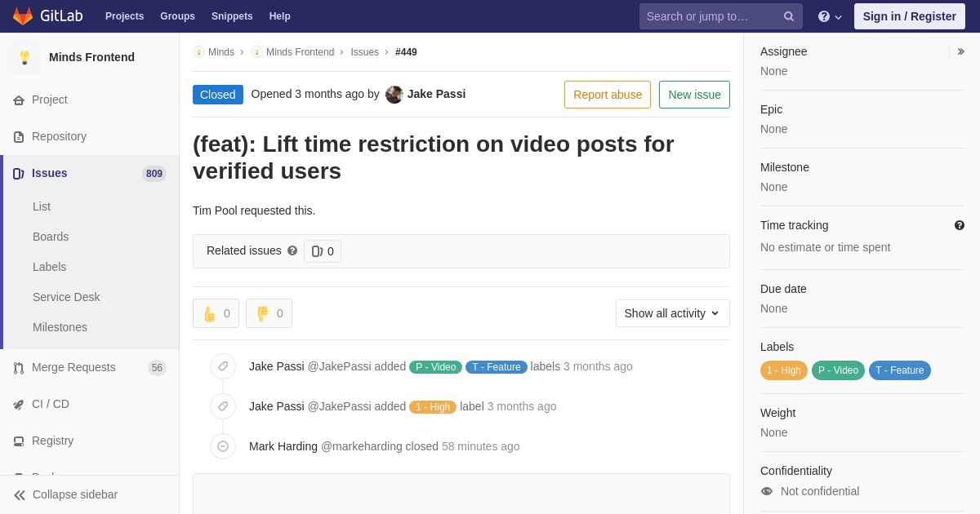Click the closed-event icon by Mark Harding

[x=223, y=446]
